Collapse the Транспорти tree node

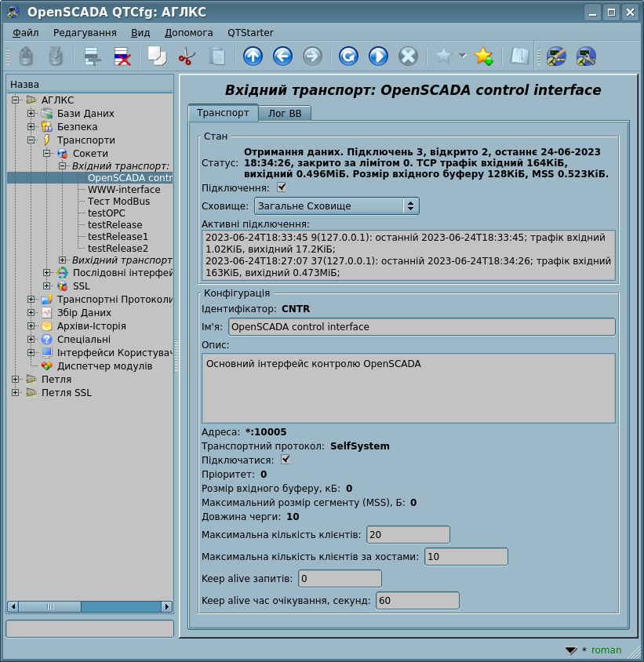[x=31, y=140]
